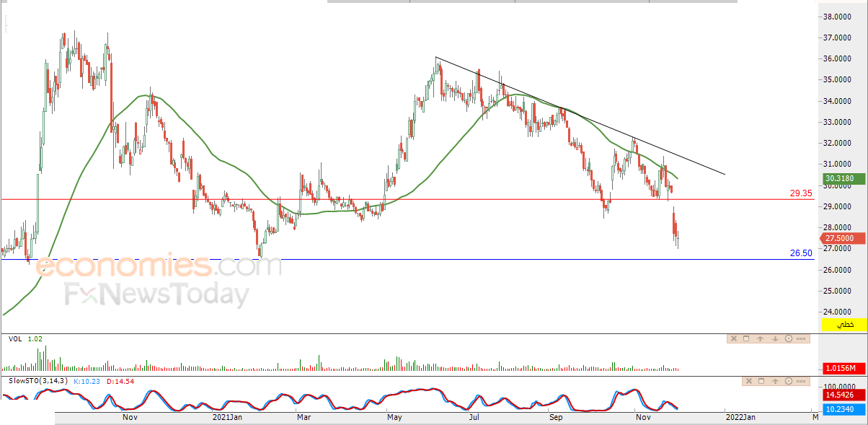This screenshot has width=868, height=425.
Task: Move the VOL pane down
Action: coord(774,338)
